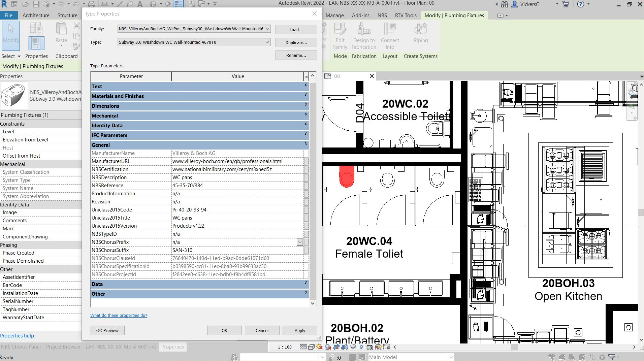This screenshot has width=644, height=361.
Task: Select the Modify tool in the ribbon
Action: [11, 35]
